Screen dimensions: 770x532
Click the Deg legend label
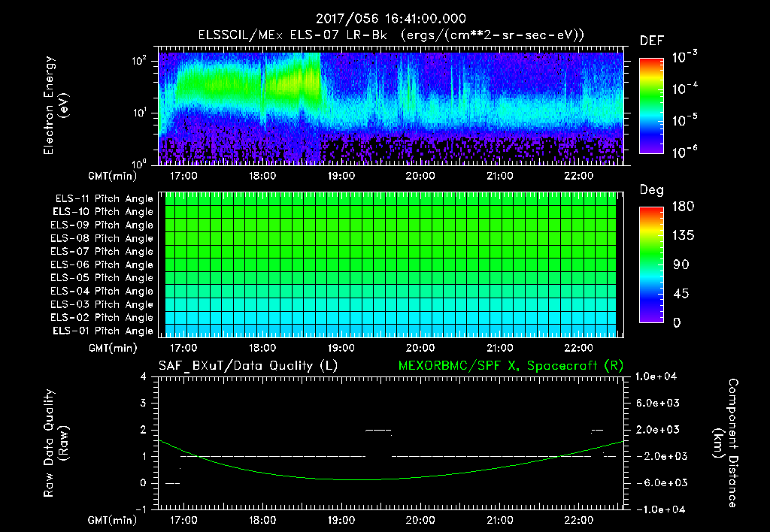(x=652, y=190)
